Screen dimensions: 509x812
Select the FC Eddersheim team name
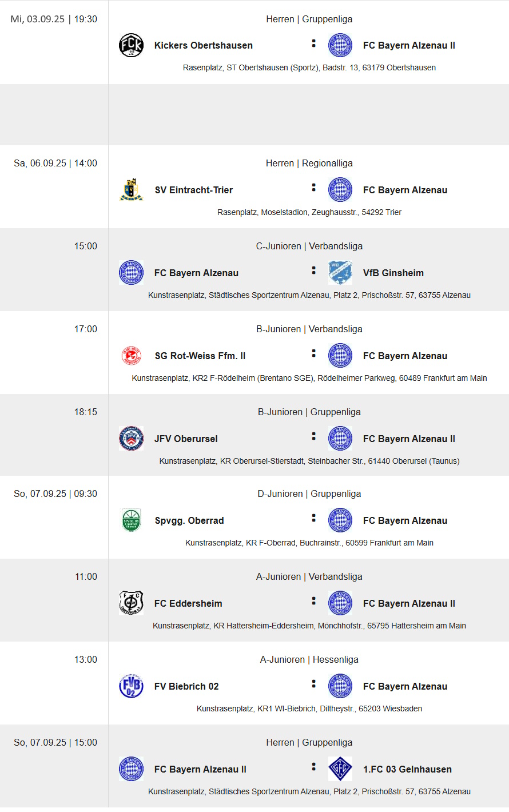tap(188, 603)
